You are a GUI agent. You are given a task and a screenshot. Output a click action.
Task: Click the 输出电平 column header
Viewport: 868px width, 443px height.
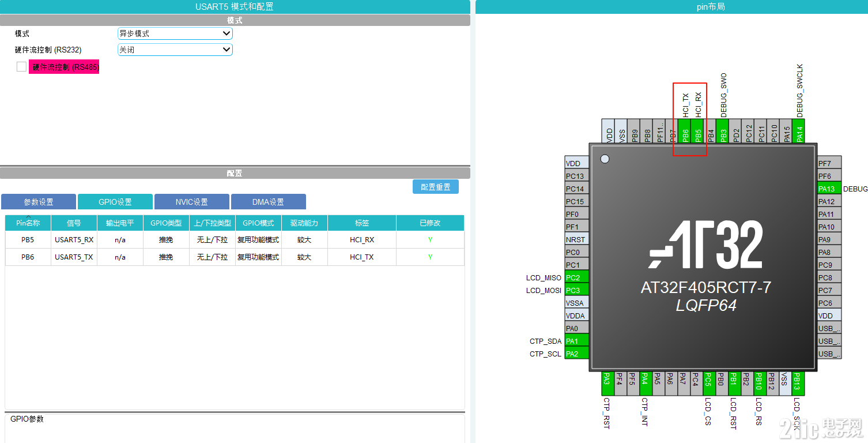point(120,223)
